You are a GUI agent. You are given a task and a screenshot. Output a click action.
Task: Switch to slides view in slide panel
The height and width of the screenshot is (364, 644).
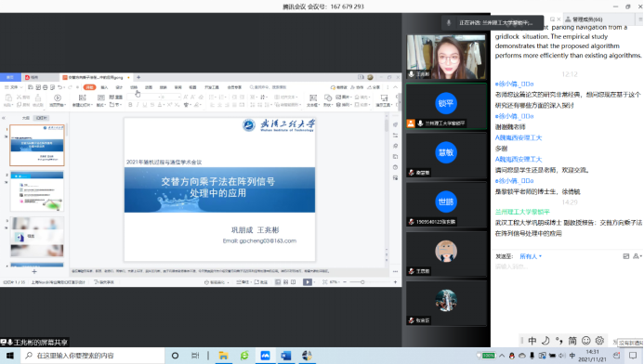point(42,118)
